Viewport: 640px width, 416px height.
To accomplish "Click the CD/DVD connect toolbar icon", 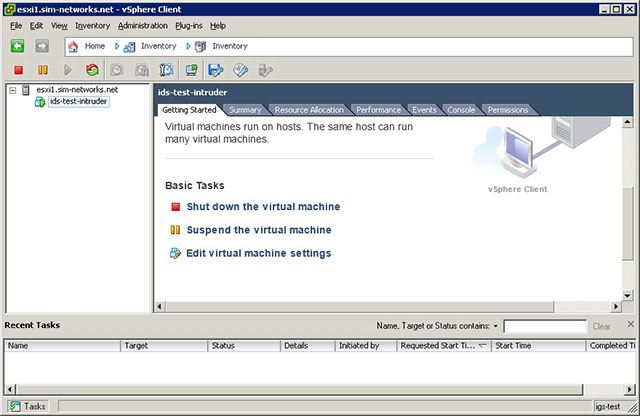I will click(240, 70).
